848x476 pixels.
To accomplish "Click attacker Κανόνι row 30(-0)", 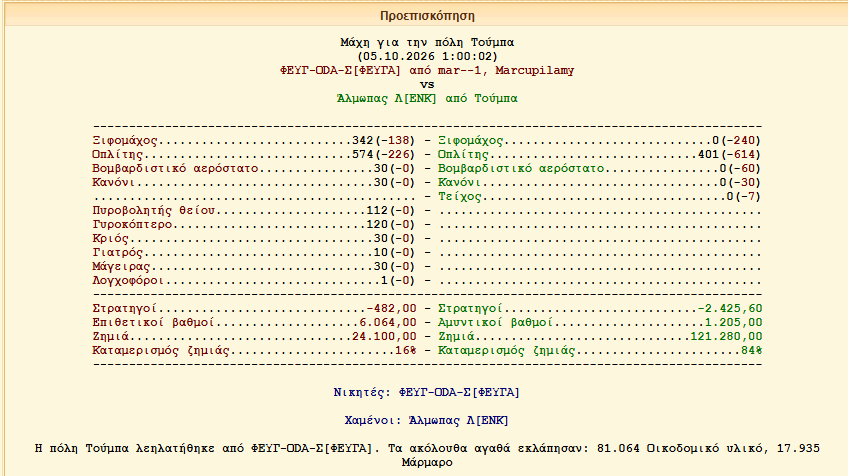I will [x=254, y=183].
